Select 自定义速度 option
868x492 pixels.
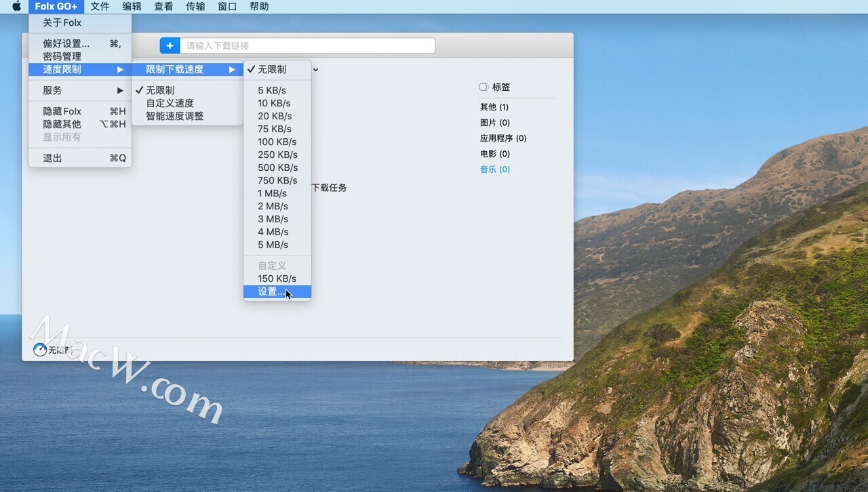coord(187,103)
